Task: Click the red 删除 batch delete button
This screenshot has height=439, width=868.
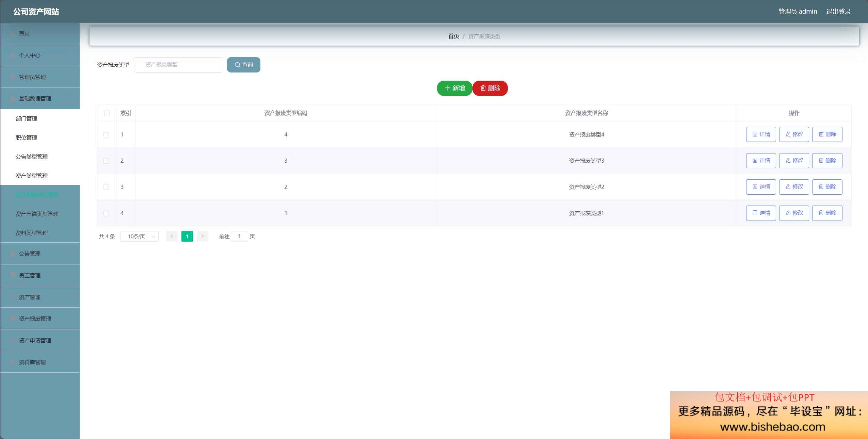Action: (x=490, y=88)
